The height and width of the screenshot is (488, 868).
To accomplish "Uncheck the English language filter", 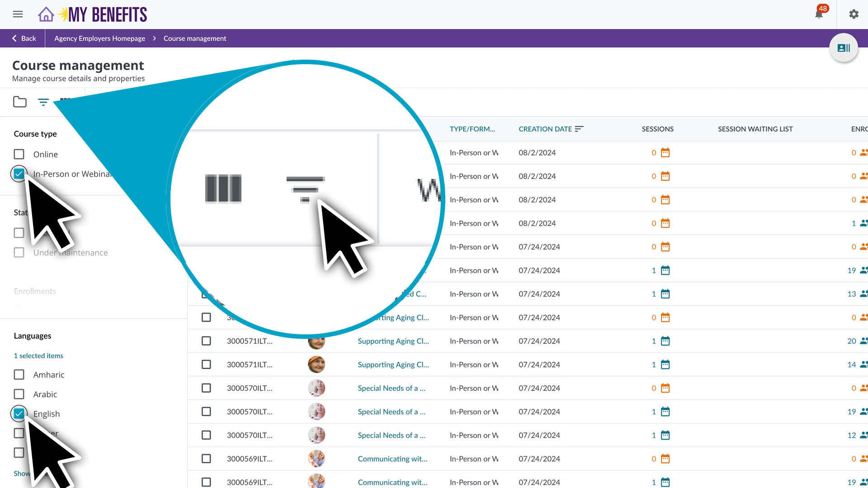I will coord(19,413).
